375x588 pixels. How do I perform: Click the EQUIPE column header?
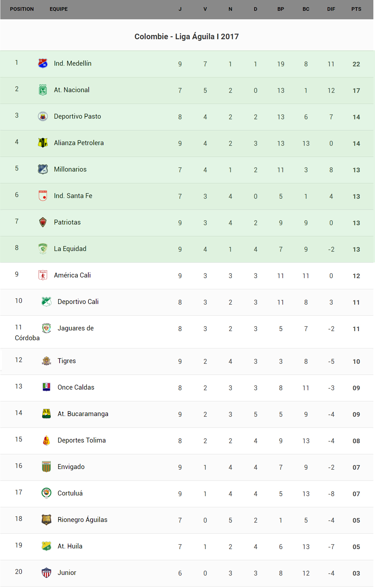coord(59,9)
